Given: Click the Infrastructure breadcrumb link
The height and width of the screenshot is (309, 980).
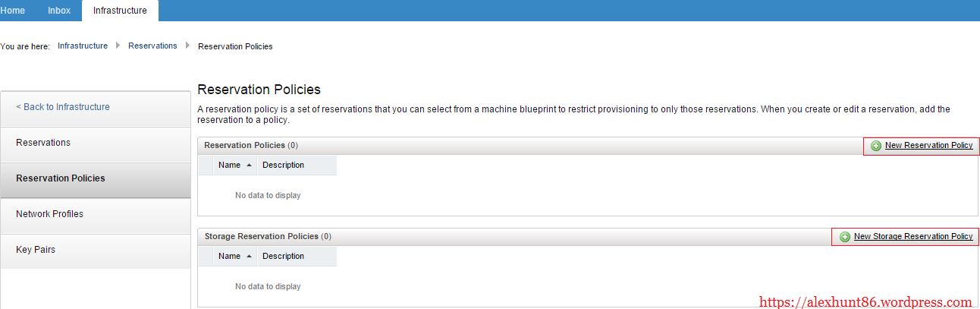Looking at the screenshot, I should coord(83,46).
